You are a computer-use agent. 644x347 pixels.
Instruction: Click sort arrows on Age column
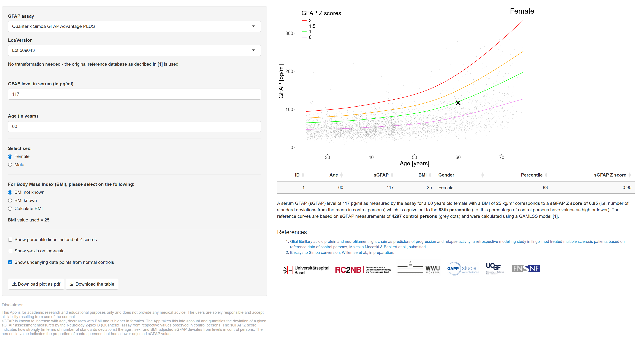pos(342,175)
